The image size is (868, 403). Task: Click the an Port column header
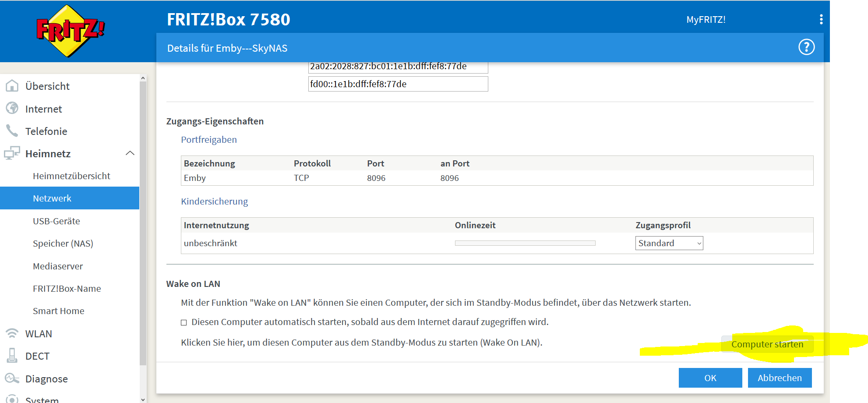[x=455, y=163]
